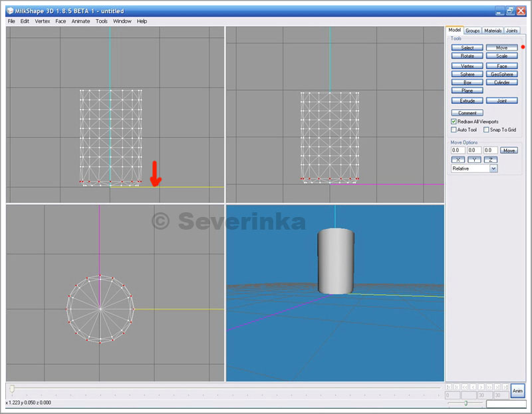Switch to the Groups tab
This screenshot has height=414, width=532.
tap(473, 31)
